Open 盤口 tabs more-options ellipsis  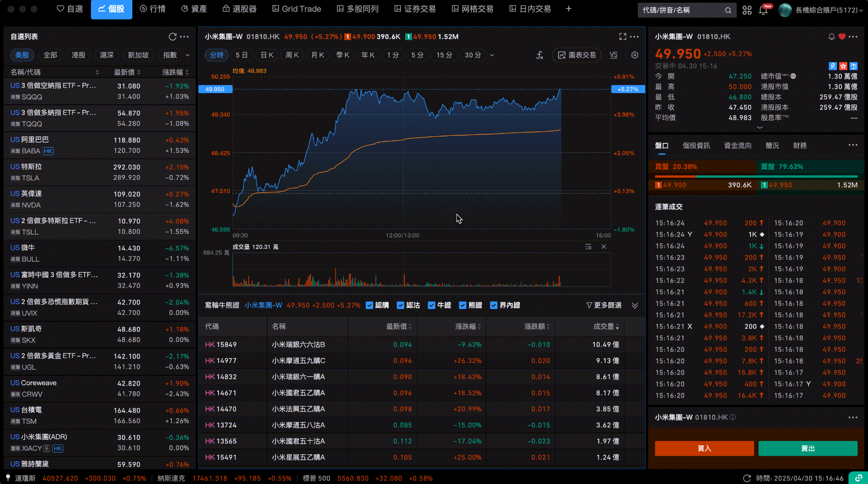tap(853, 145)
